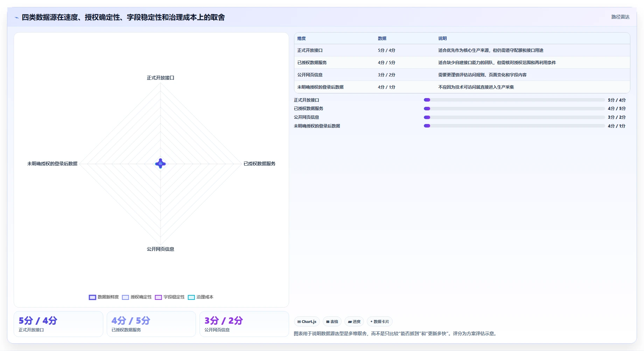Click description starting 需要更谨慎评估访问规则

tap(482, 75)
